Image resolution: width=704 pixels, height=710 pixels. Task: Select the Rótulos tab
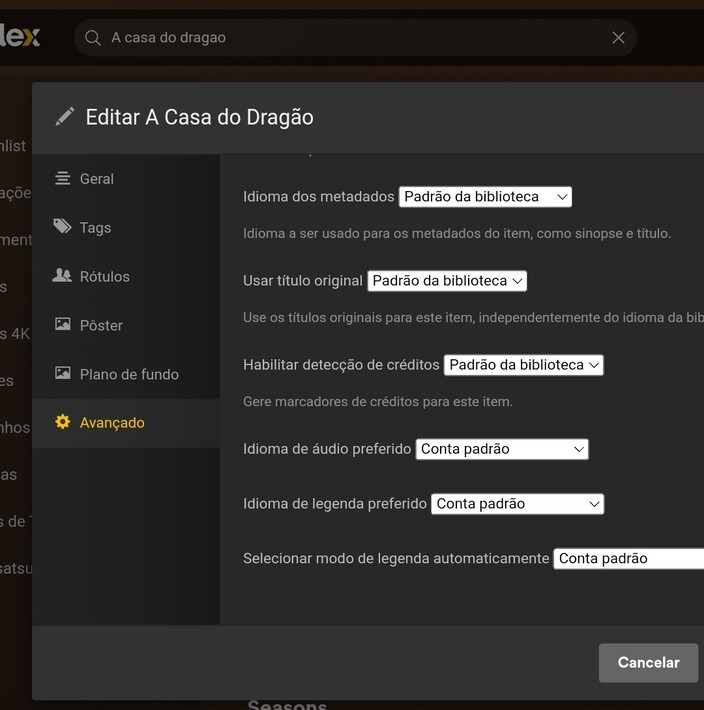(x=126, y=277)
